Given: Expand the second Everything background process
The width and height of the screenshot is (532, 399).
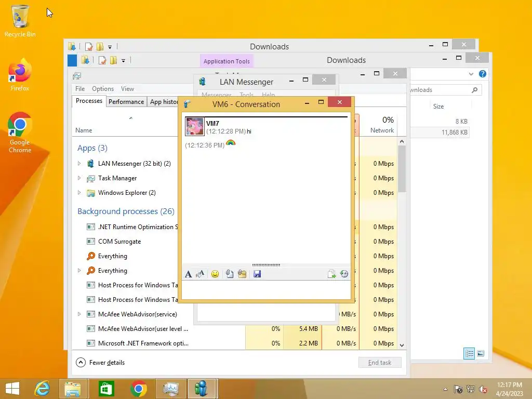Looking at the screenshot, I should pyautogui.click(x=79, y=270).
